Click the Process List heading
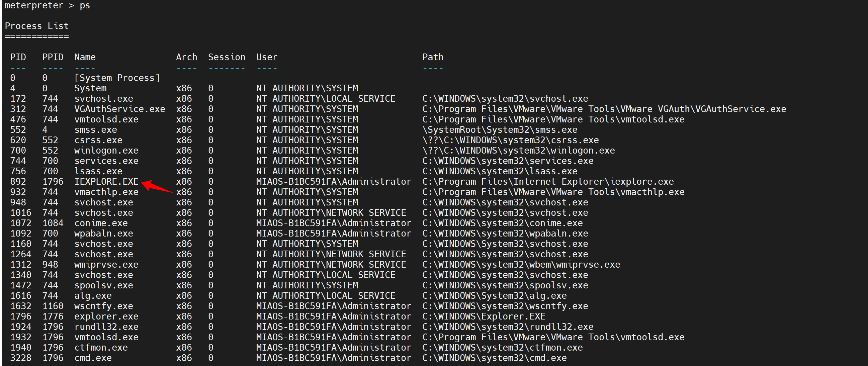Viewport: 868px width, 366px height. pos(36,26)
